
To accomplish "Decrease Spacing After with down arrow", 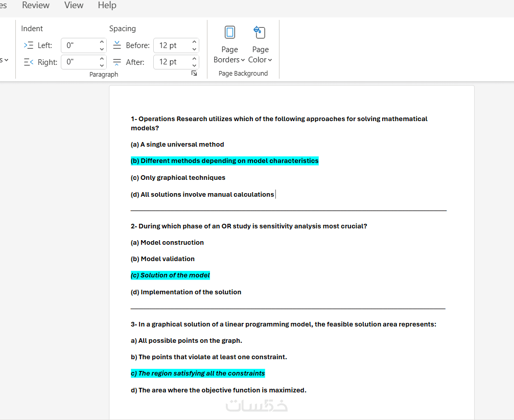I will click(194, 65).
